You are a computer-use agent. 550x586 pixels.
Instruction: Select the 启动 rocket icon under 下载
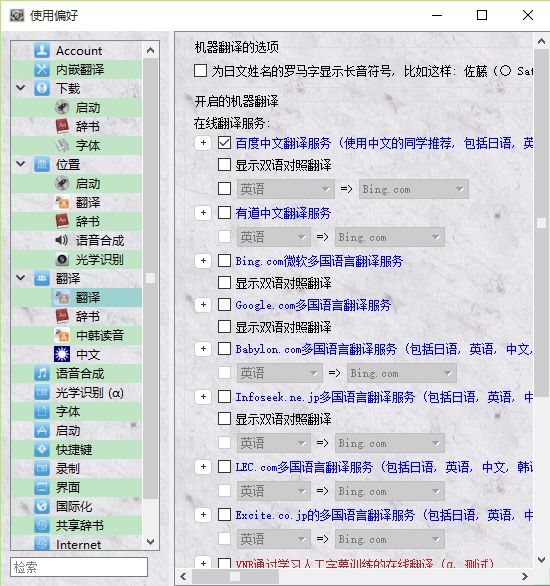pos(62,108)
